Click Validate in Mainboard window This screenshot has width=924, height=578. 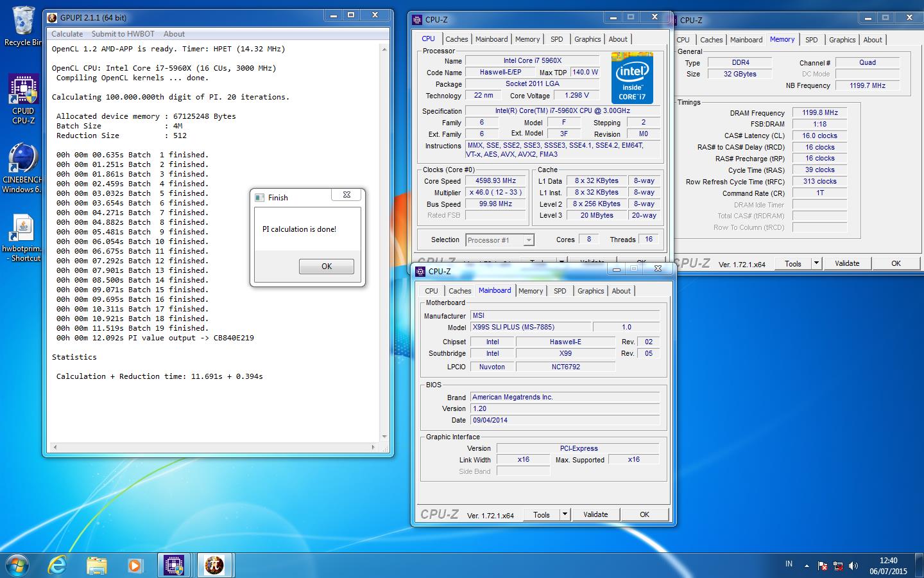point(595,514)
